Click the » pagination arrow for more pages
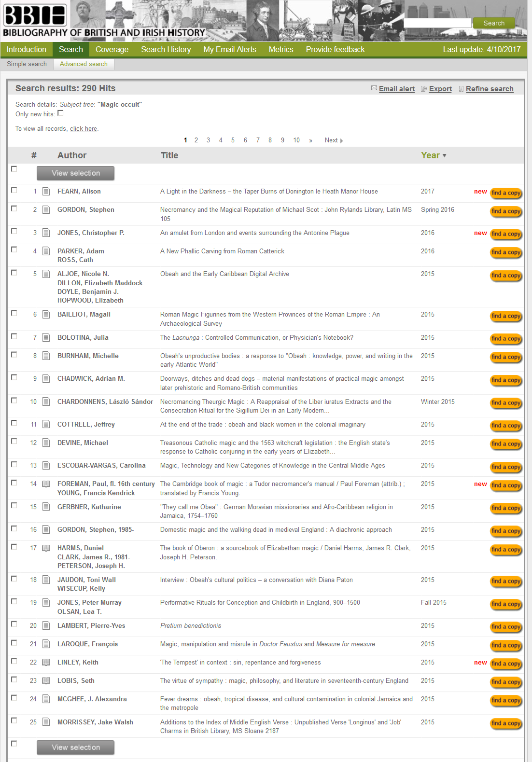Screen dimensions: 532x762 pyautogui.click(x=310, y=140)
